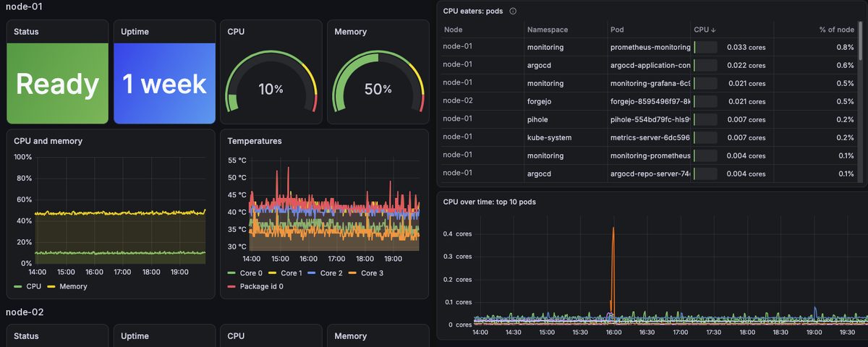Select the pihole-554bd79fc pod cell
868x347 pixels.
click(x=650, y=119)
